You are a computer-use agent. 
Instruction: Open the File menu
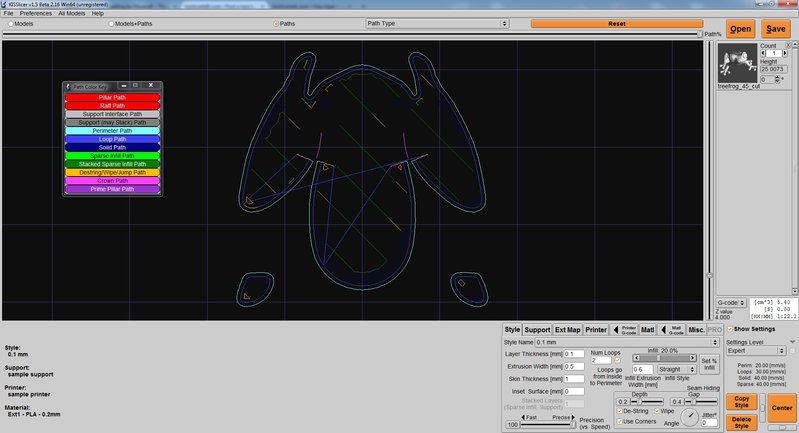tap(8, 13)
